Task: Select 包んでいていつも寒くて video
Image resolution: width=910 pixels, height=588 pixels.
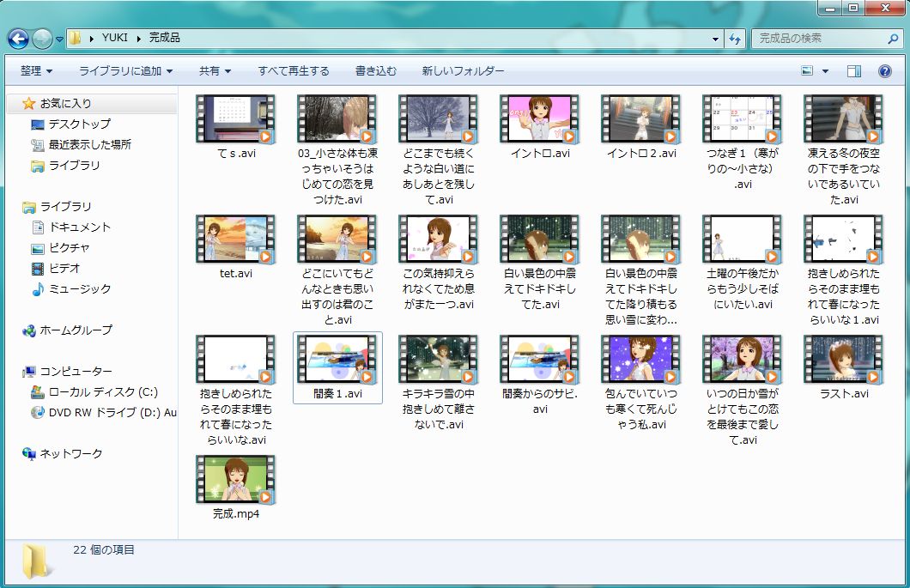Action: [640, 383]
